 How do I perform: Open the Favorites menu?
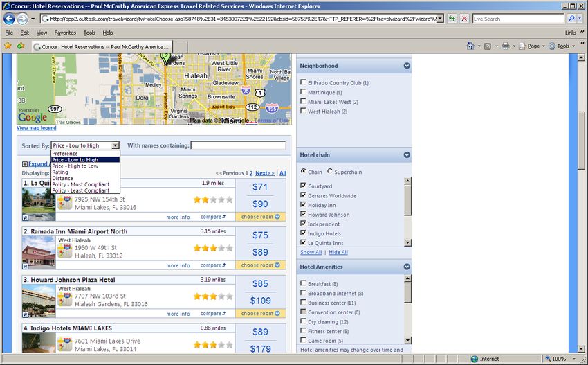pyautogui.click(x=65, y=33)
